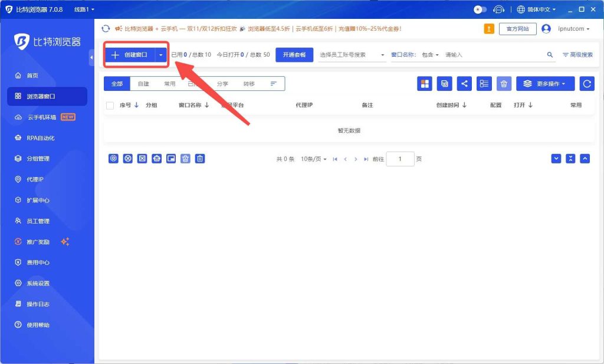
Task: Click the 开通套餐 button
Action: point(294,55)
